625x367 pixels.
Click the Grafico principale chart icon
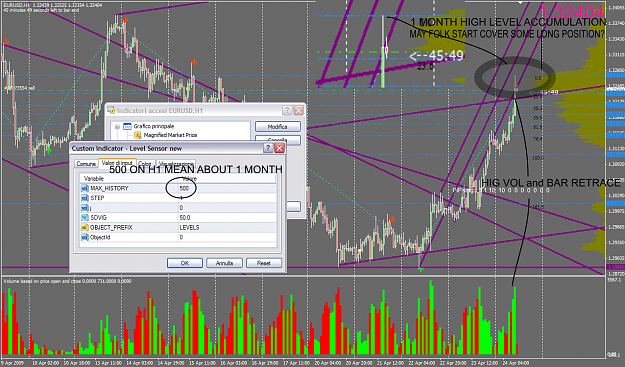click(x=128, y=126)
